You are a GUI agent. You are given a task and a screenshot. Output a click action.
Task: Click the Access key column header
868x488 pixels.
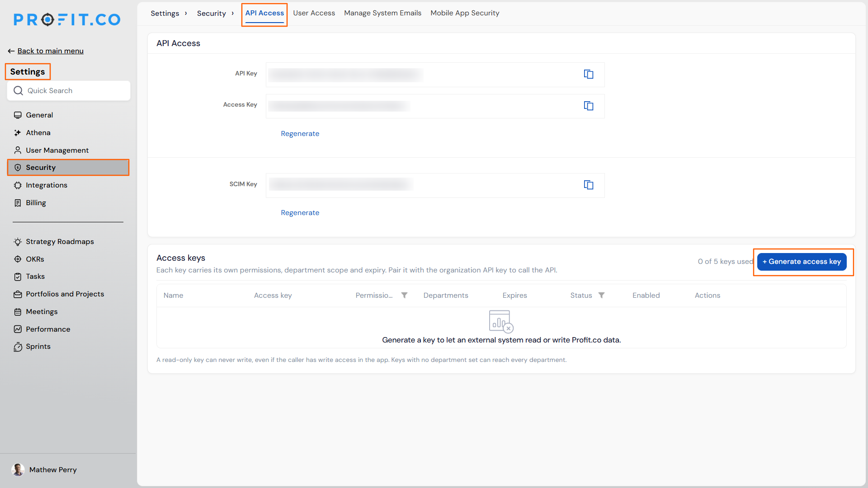[x=273, y=296]
